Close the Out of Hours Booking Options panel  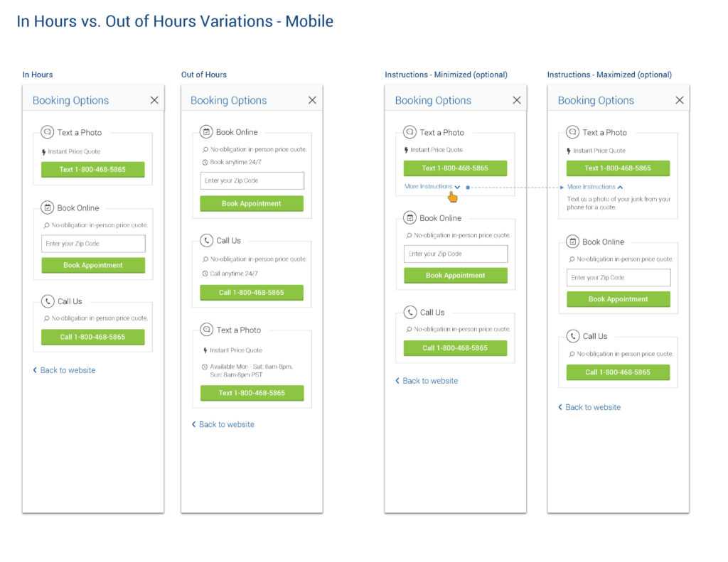click(x=312, y=100)
